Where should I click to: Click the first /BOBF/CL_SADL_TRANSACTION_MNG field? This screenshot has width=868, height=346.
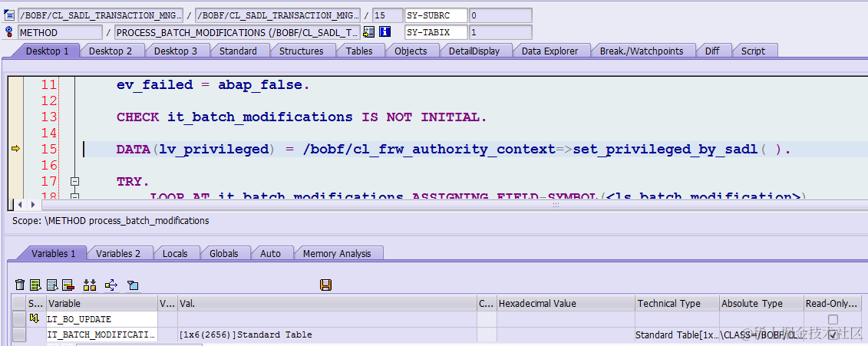(x=101, y=15)
